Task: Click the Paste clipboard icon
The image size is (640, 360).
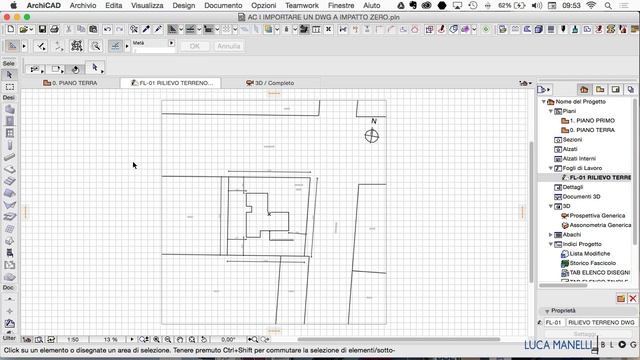Action: tap(93, 29)
